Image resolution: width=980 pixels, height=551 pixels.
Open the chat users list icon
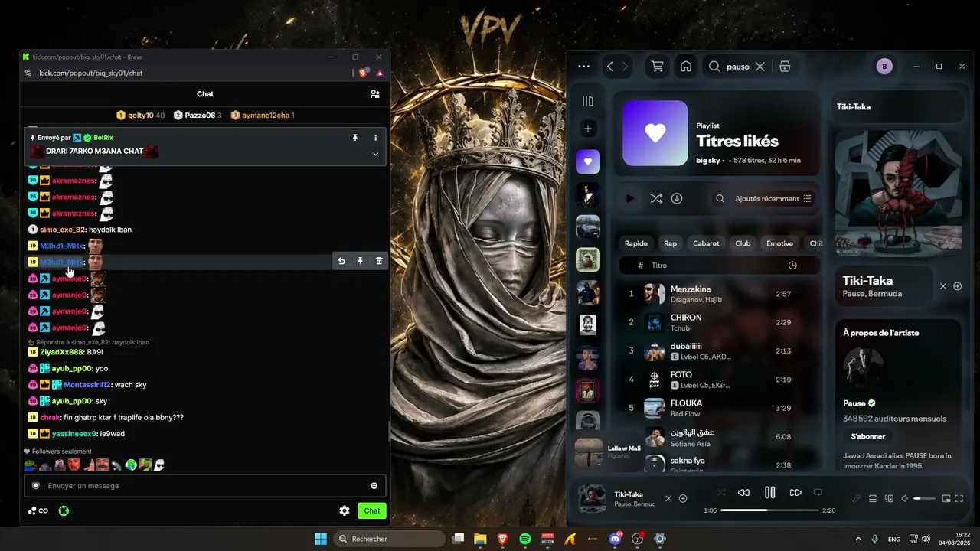pyautogui.click(x=374, y=94)
